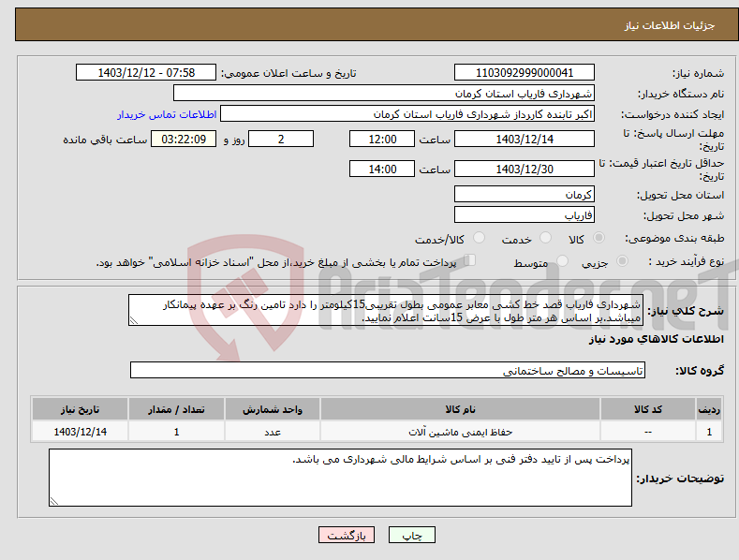Click the price validity time 14:00 field
This screenshot has width=739, height=560.
382,169
